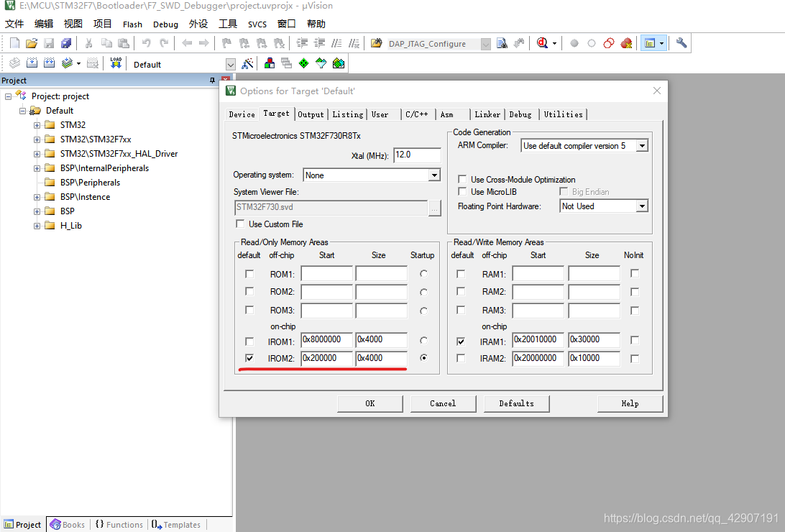
Task: Click the Build target icon
Action: (x=32, y=63)
